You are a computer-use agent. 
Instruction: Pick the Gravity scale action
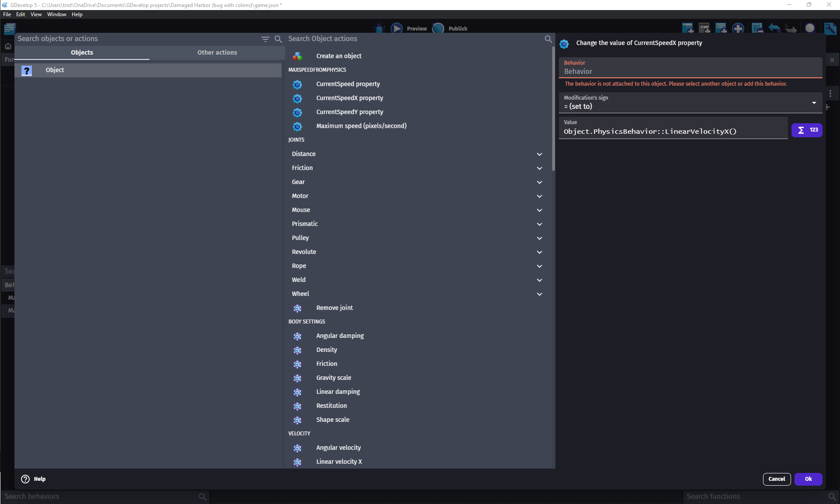coord(333,378)
